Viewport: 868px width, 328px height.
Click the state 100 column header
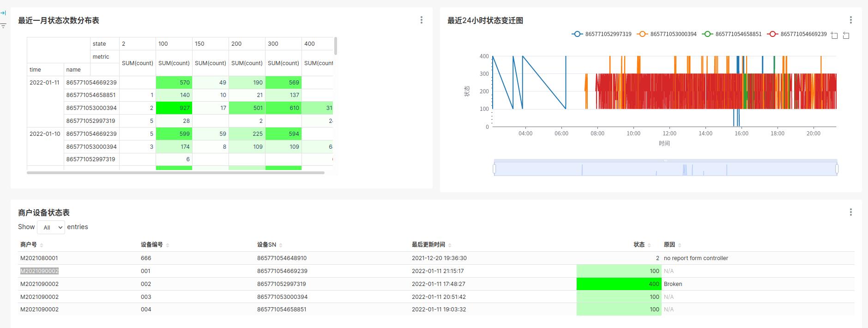point(174,43)
